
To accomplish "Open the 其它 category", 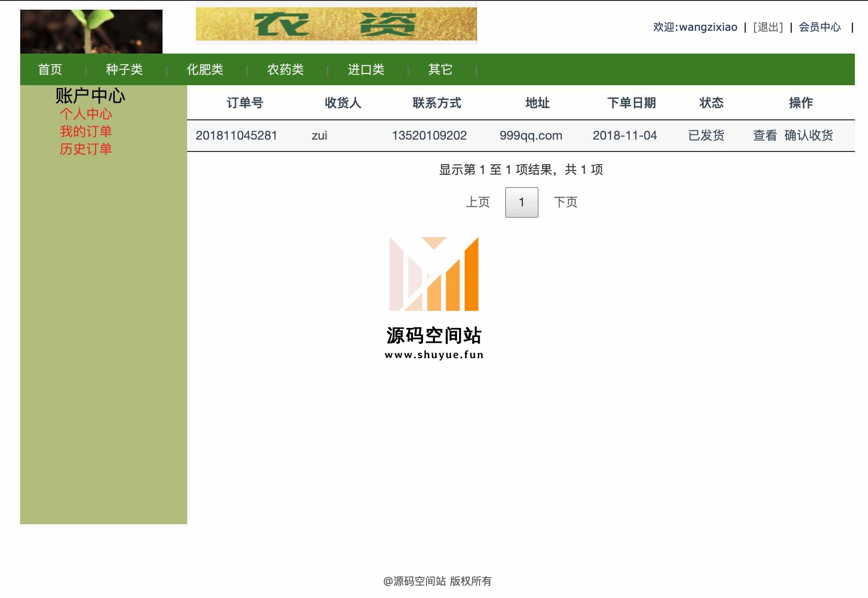I will (441, 69).
